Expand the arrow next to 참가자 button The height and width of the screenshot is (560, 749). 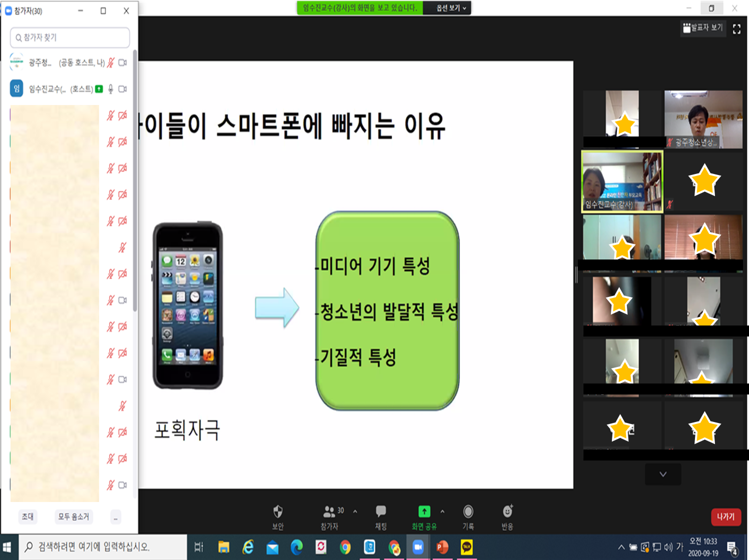355,511
